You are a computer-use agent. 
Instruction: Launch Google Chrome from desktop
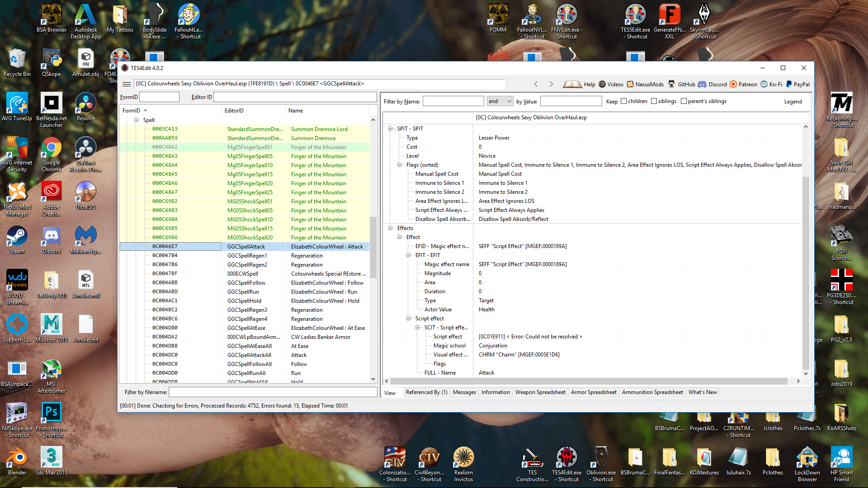click(52, 155)
